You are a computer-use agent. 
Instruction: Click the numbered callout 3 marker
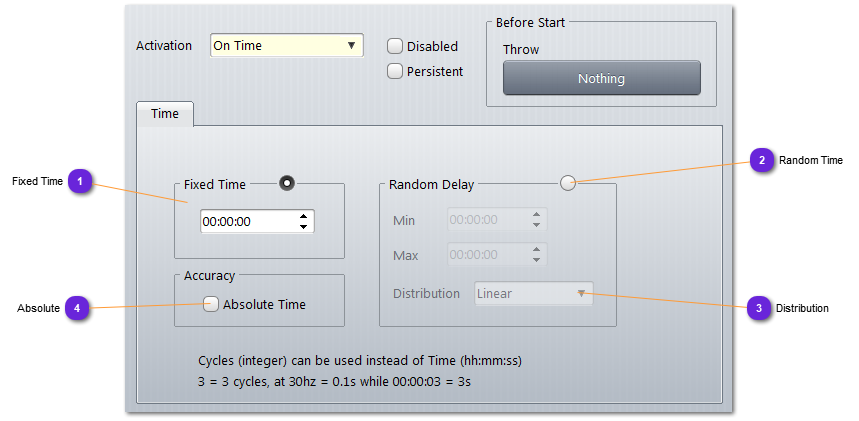coord(759,308)
